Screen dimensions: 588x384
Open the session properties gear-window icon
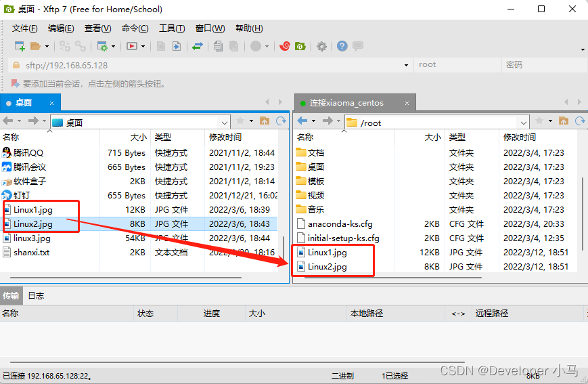(x=102, y=46)
